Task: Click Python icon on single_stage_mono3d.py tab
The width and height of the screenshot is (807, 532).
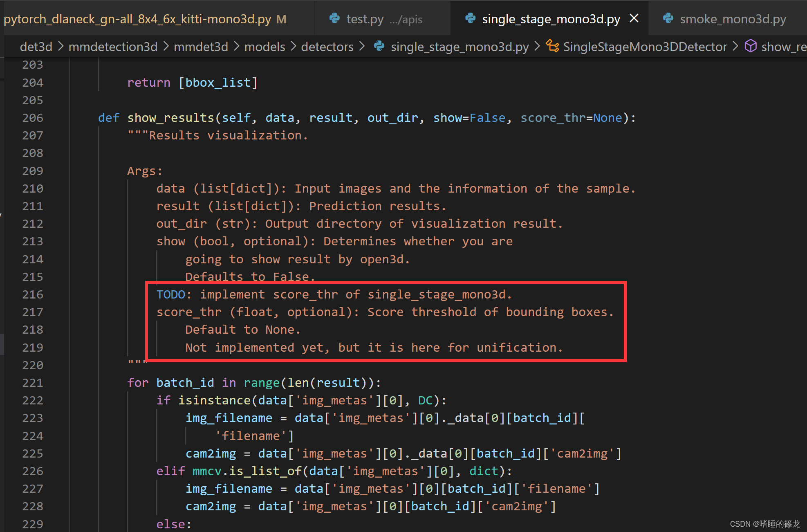Action: (471, 18)
